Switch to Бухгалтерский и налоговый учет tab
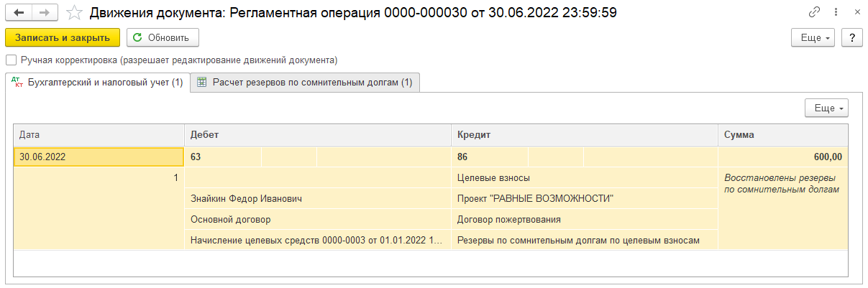The image size is (868, 288). point(97,83)
